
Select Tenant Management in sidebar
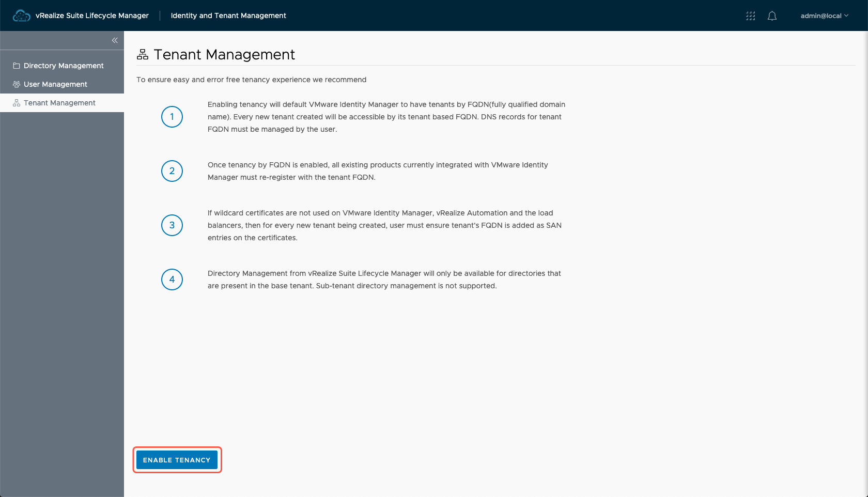[59, 103]
